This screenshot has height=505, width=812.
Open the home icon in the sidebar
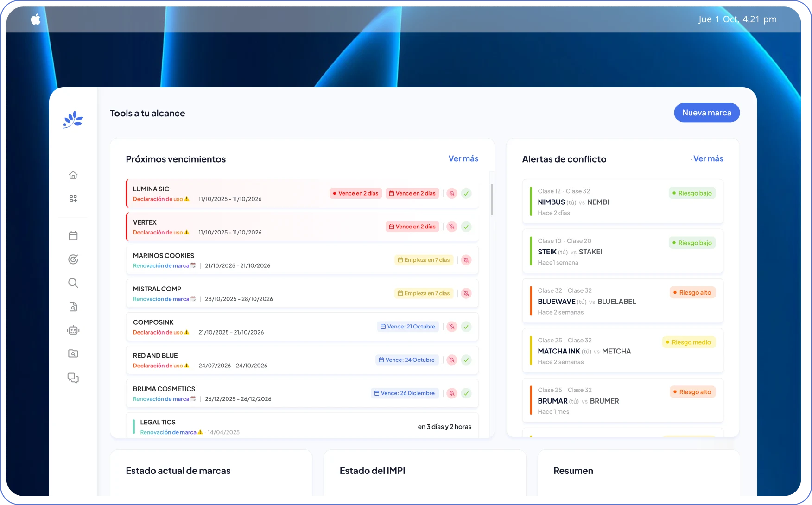click(x=73, y=175)
